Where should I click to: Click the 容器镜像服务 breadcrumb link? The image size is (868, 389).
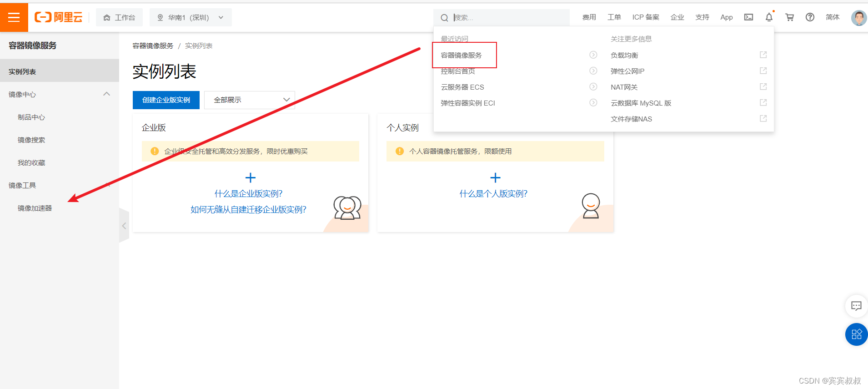[153, 45]
